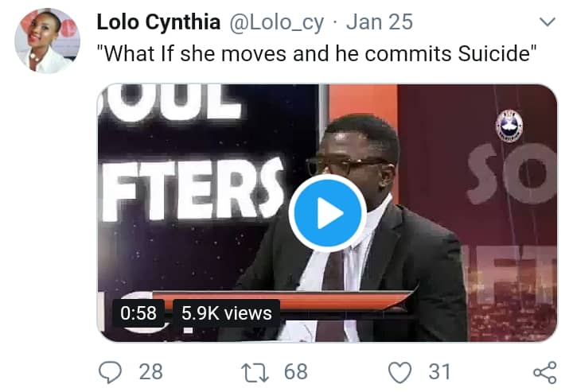Click the 0:58 video duration badge
This screenshot has height=392, width=573.
(138, 312)
